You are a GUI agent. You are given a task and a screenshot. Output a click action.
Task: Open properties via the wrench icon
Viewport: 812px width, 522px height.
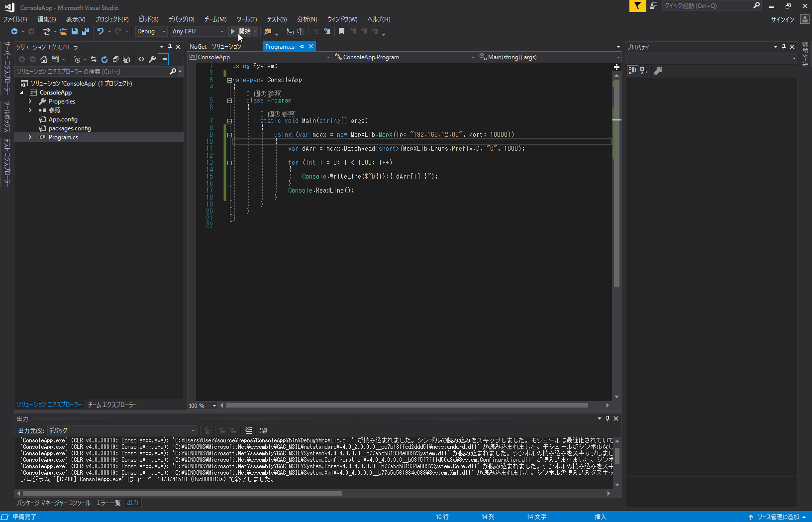pos(152,59)
